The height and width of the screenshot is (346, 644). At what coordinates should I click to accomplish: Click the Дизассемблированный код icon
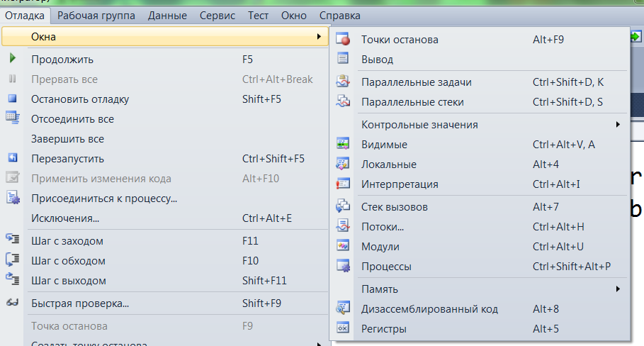(343, 308)
